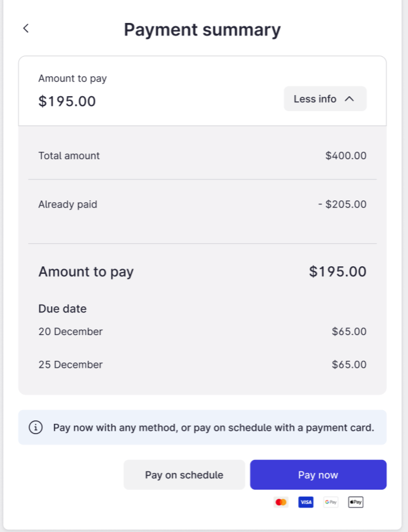Viewport: 408px width, 532px height.
Task: Open the Due date installment list
Action: tap(62, 309)
